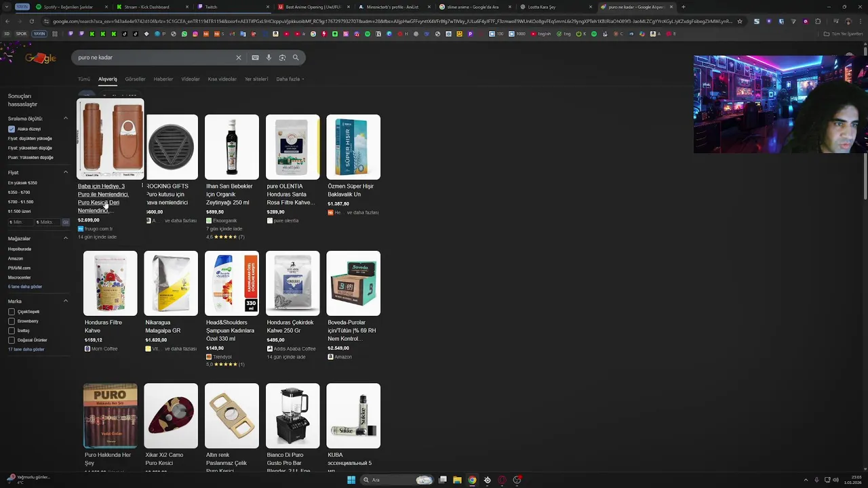Expand the Daha fazla dropdown
The height and width of the screenshot is (488, 868).
coord(290,79)
